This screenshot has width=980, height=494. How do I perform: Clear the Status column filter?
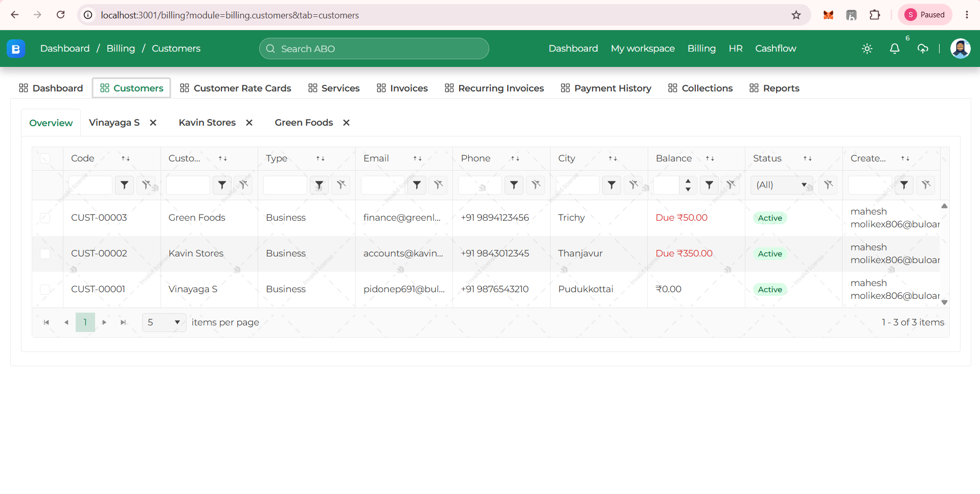click(x=828, y=185)
